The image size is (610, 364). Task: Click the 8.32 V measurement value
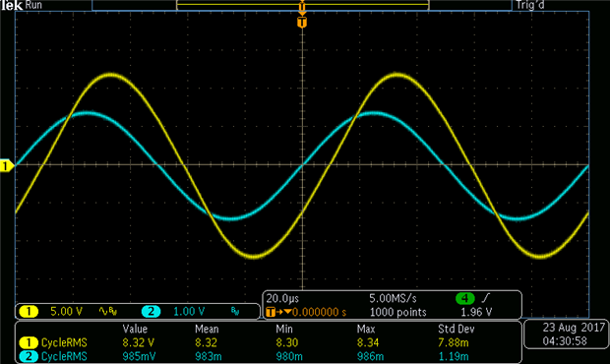(x=138, y=343)
